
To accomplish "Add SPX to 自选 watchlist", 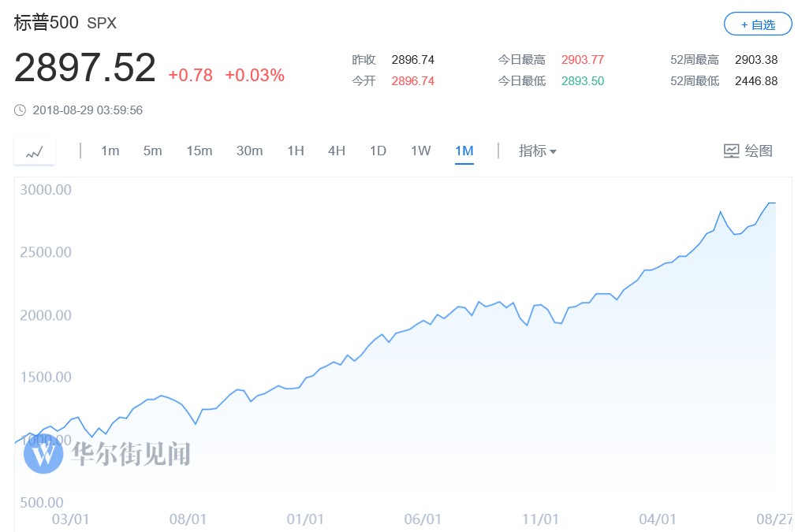I will click(x=758, y=24).
